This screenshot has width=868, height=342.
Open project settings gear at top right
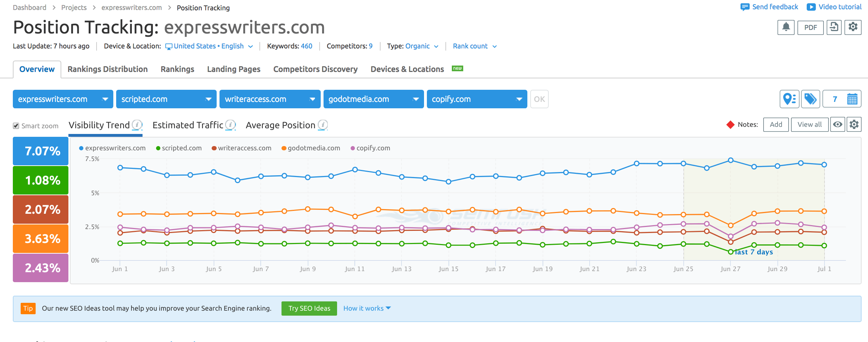(x=853, y=27)
